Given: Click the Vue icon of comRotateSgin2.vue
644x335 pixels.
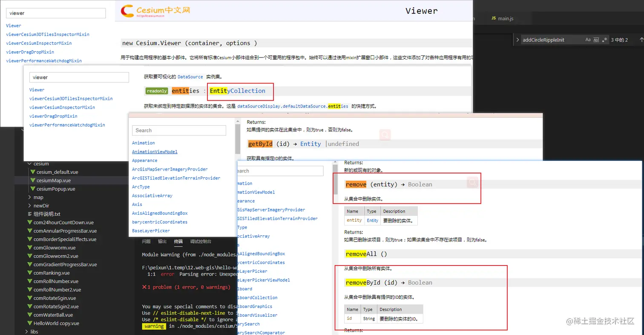Looking at the screenshot, I should (x=29, y=306).
